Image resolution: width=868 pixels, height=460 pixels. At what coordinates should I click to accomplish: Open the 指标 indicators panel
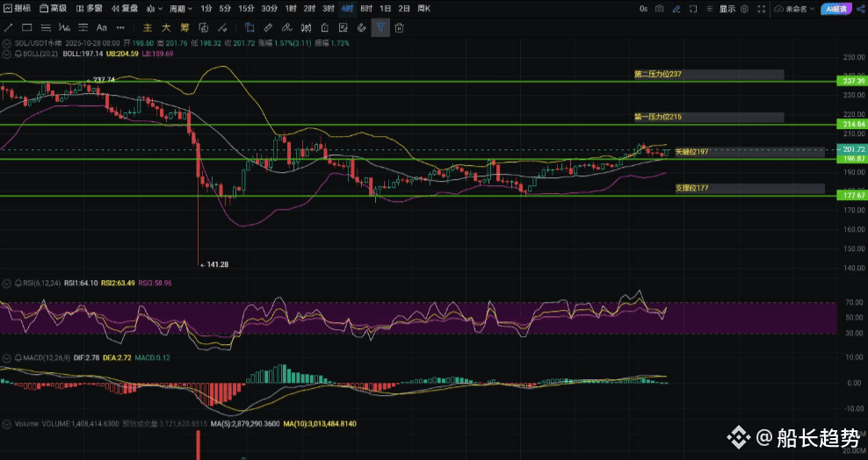18,8
